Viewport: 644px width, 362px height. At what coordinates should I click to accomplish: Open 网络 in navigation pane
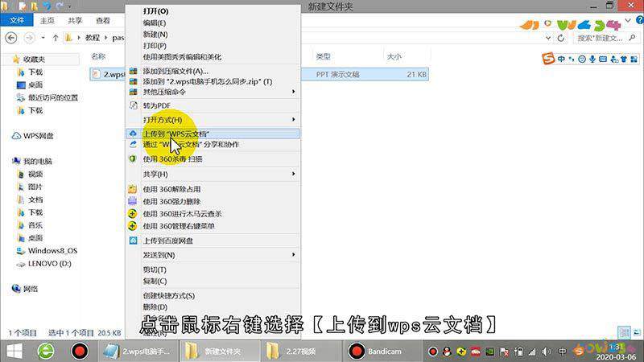[31, 289]
